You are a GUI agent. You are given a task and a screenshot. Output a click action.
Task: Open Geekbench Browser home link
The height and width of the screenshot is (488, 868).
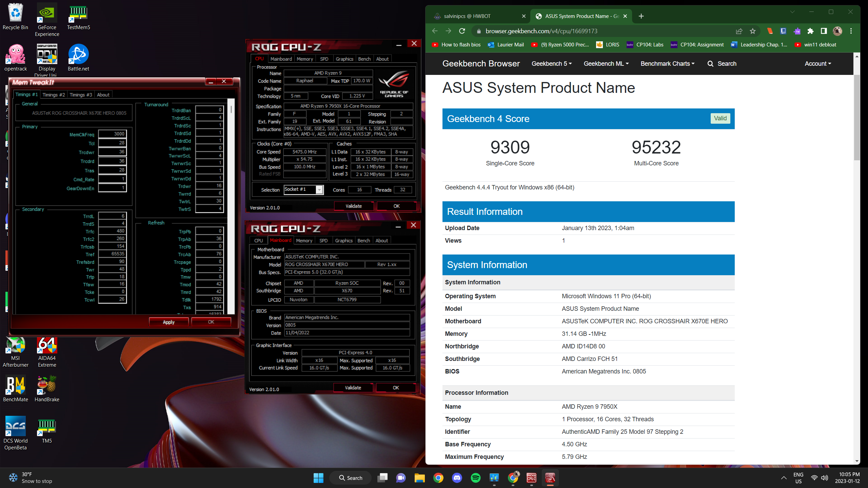point(481,64)
